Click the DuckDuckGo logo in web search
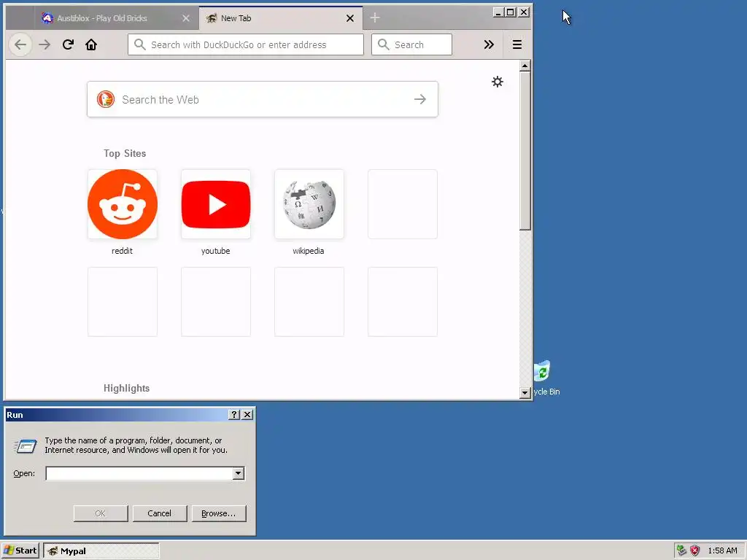 [106, 99]
